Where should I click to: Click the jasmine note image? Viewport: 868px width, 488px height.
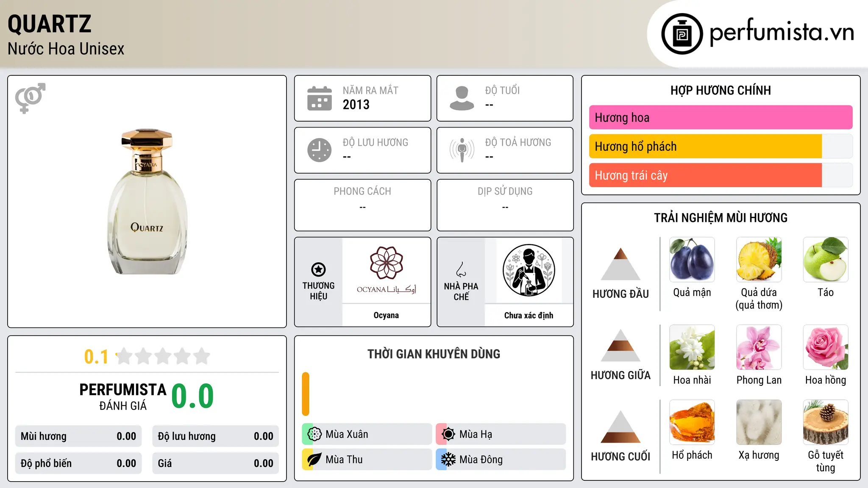point(692,347)
